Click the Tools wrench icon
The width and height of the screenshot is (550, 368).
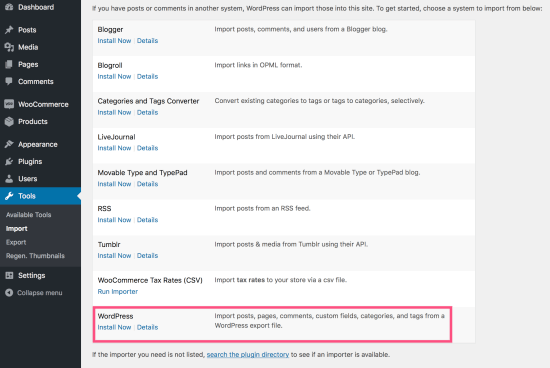(x=9, y=196)
